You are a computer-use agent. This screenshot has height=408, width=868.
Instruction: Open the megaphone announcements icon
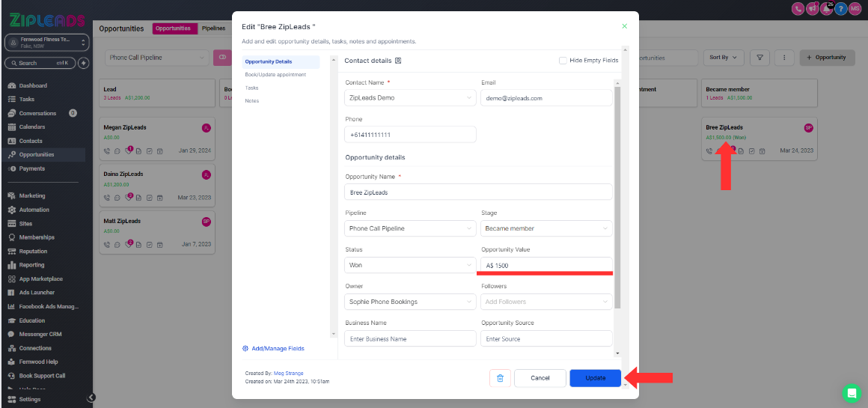(812, 8)
